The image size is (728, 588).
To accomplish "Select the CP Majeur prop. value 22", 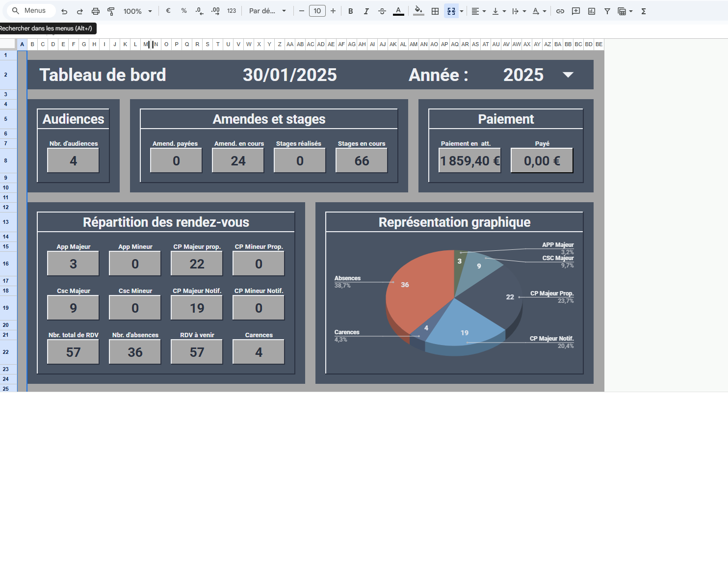I will coord(197,264).
